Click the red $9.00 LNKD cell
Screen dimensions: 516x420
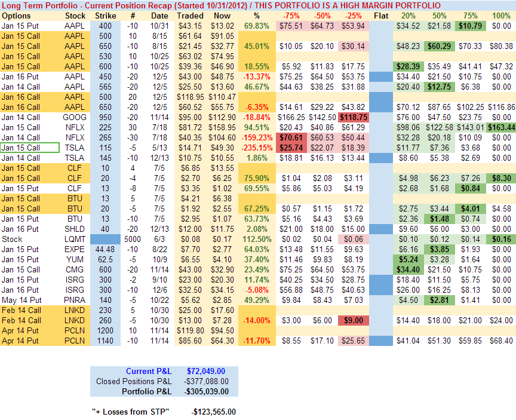coord(352,320)
